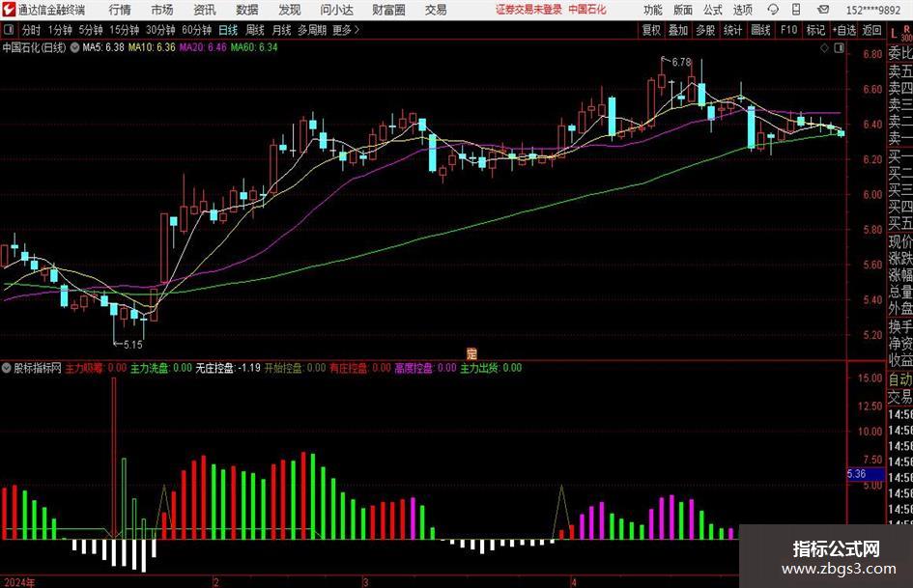The image size is (913, 588).
Task: Click the 多股 multi-stock toolbar button
Action: pyautogui.click(x=705, y=30)
